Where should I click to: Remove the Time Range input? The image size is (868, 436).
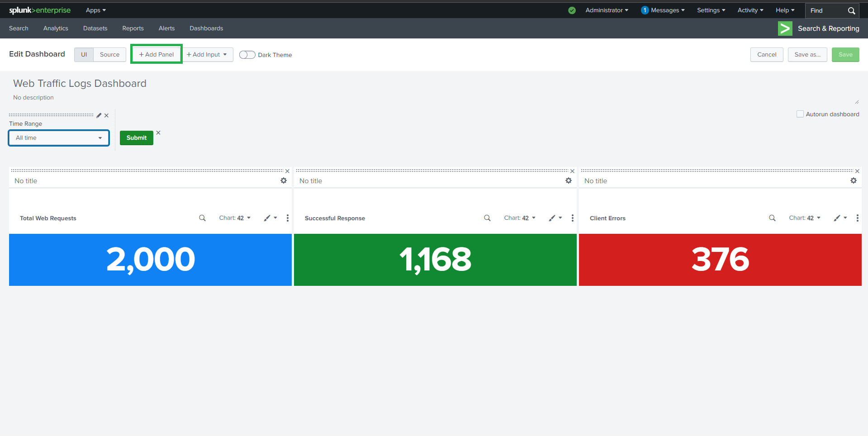click(107, 115)
